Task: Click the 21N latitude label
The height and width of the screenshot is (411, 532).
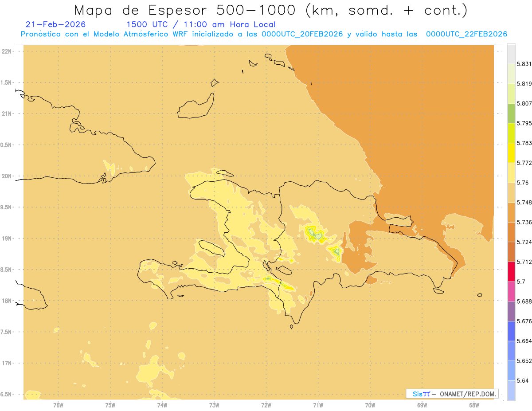Action: point(8,114)
